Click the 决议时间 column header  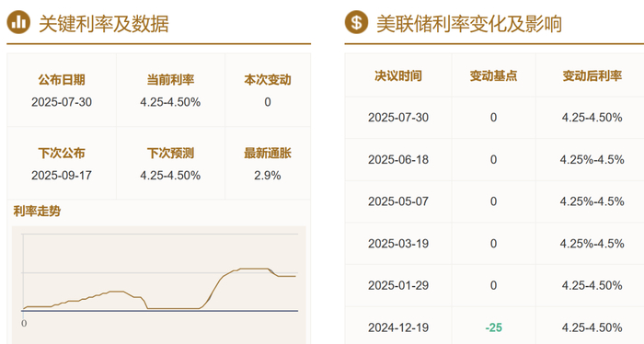pos(398,75)
